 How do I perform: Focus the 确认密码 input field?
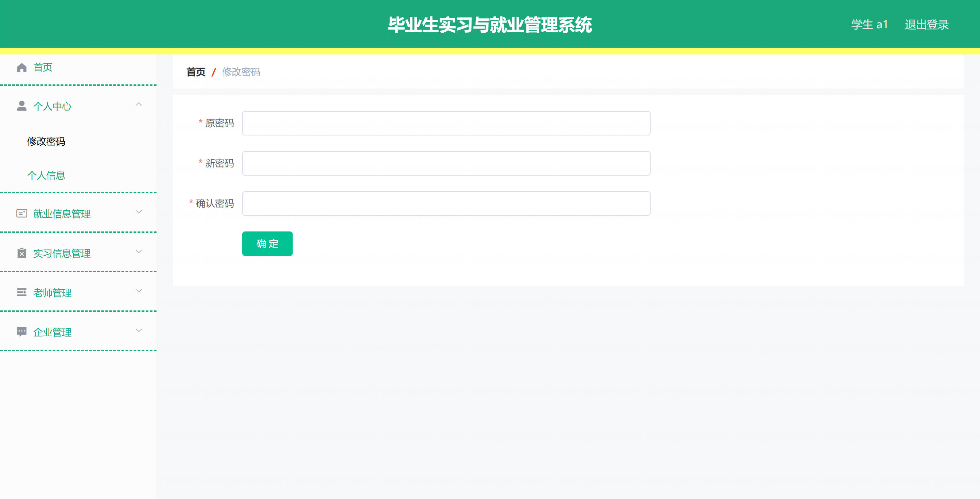pos(446,204)
